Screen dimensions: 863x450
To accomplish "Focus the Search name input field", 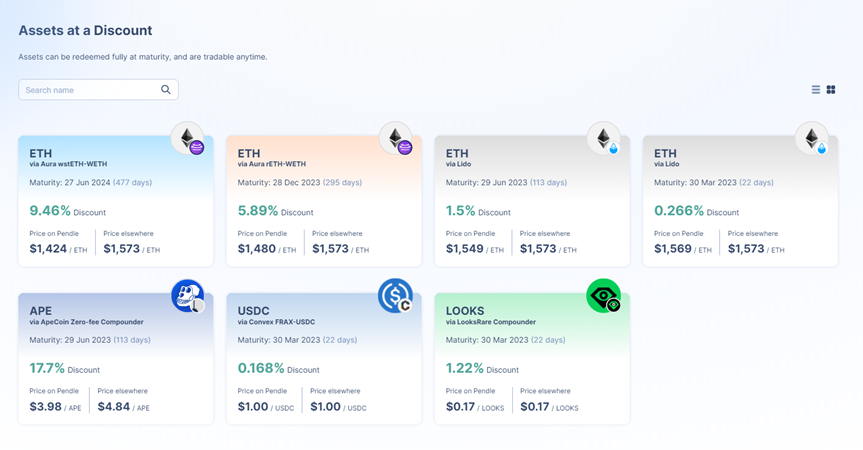I will tap(99, 90).
